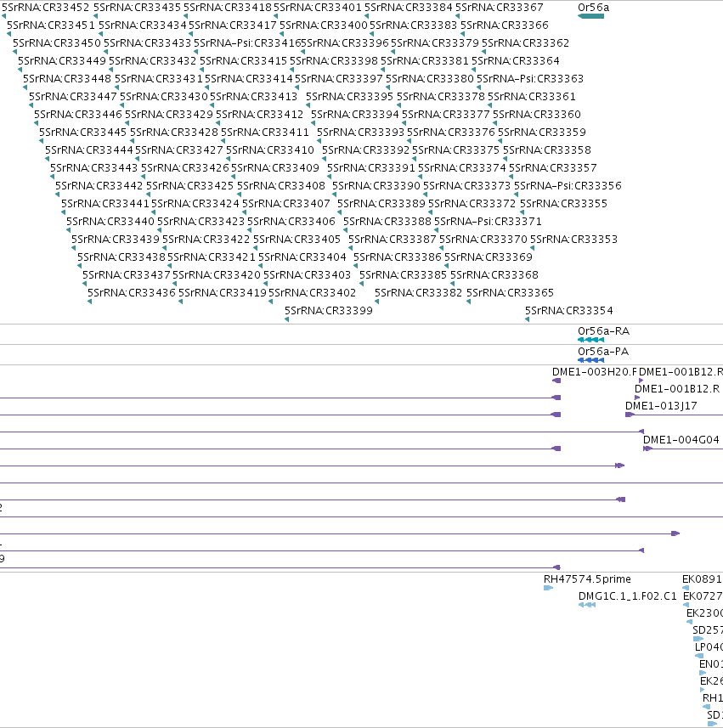The height and width of the screenshot is (728, 723).
Task: Click the 5SrRNA:CR33439 label
Action: 116,239
